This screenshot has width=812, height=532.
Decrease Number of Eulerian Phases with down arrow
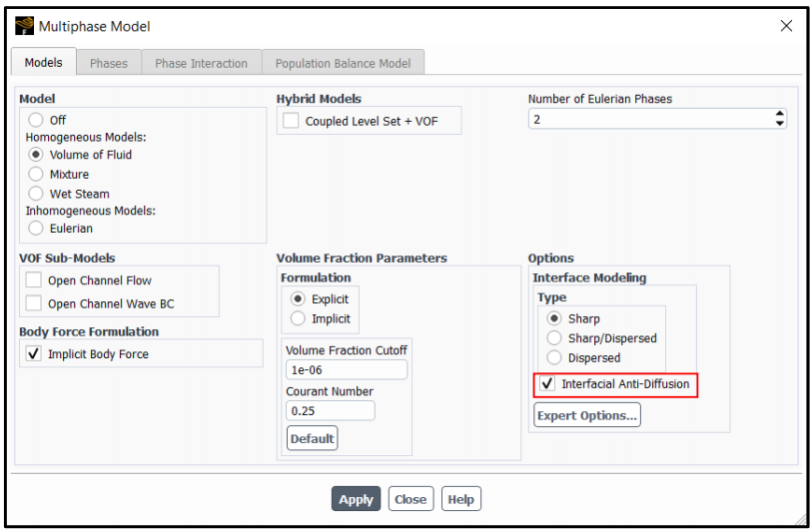[x=779, y=124]
